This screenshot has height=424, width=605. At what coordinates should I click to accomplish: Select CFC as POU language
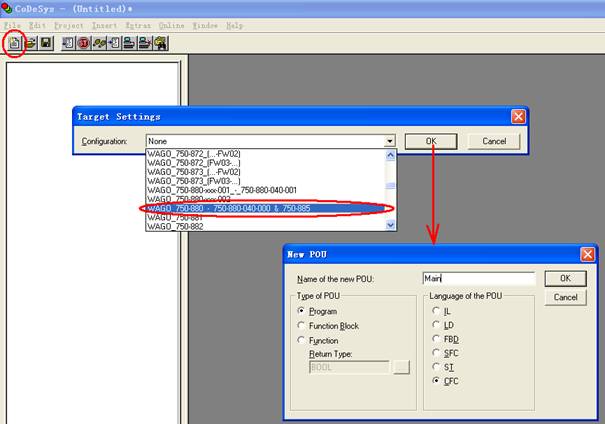coord(436,382)
